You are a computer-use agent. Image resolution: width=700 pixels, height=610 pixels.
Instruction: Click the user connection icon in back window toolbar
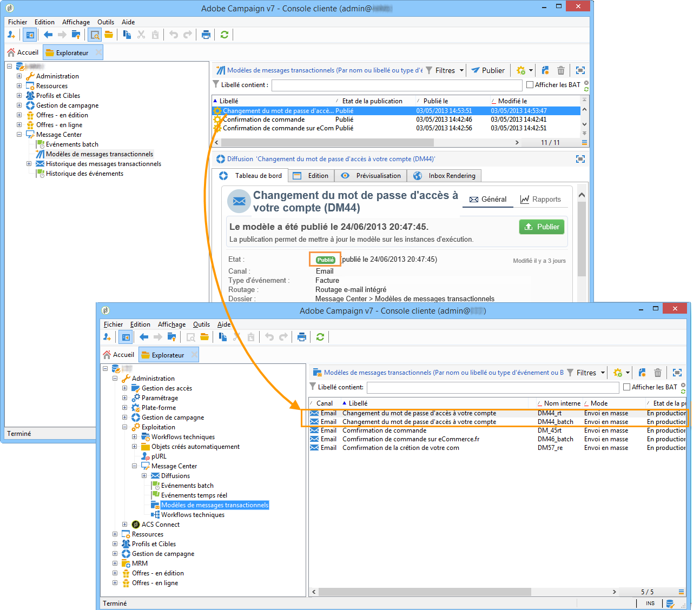[11, 35]
